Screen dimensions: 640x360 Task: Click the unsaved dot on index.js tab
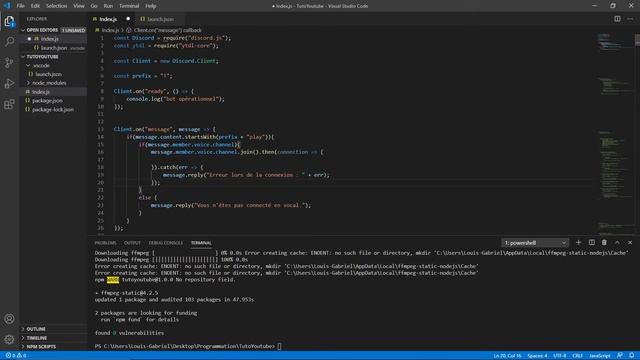click(128, 19)
